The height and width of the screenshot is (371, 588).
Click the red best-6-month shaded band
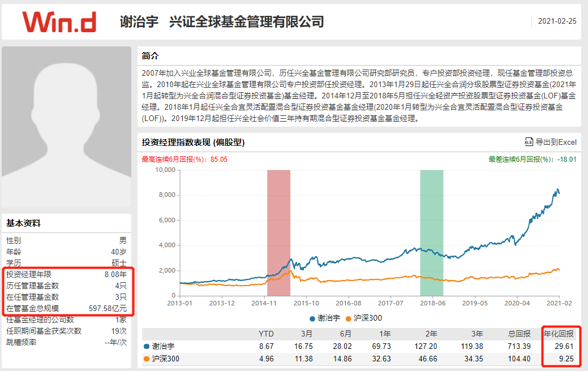(x=278, y=232)
